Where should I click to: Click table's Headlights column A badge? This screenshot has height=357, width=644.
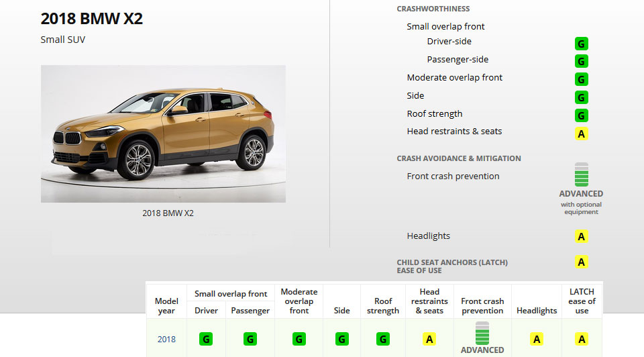point(537,340)
